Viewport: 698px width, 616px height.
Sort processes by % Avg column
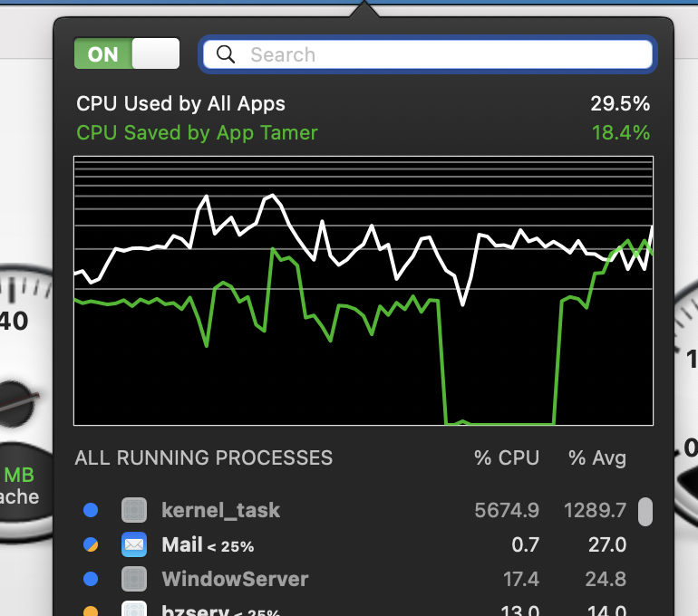(596, 457)
